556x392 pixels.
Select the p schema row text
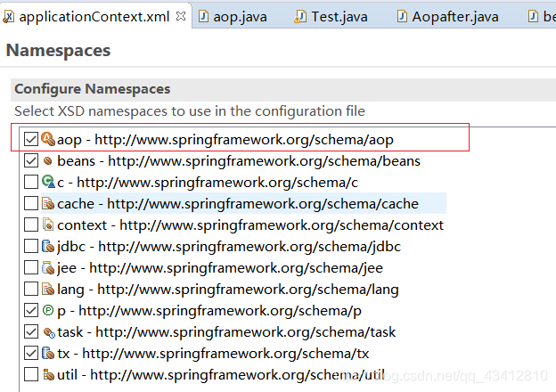209,311
